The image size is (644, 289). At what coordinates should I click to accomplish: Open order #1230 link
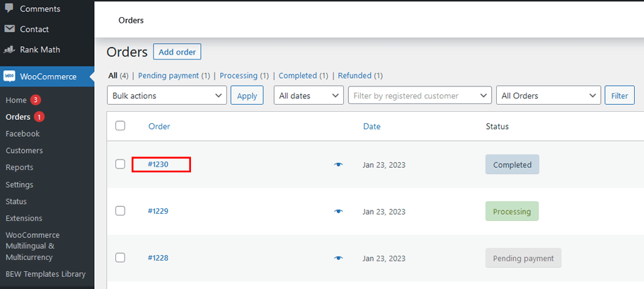(159, 164)
